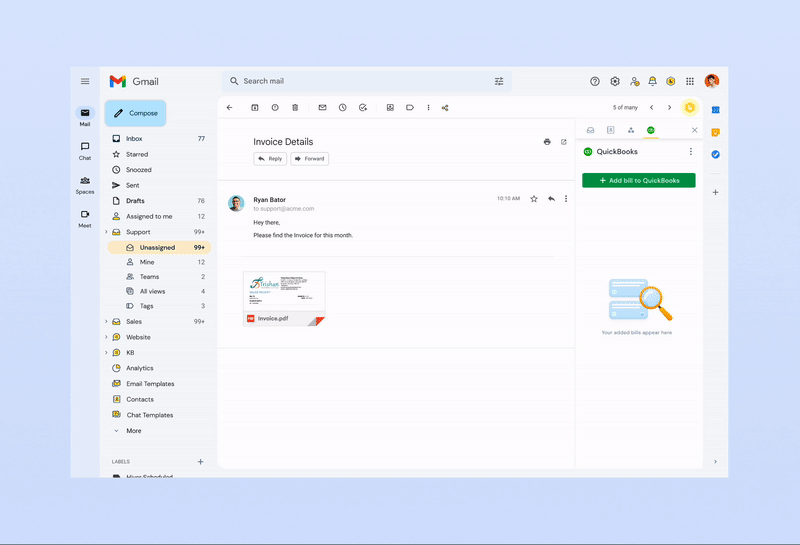Screen dimensions: 800x545
Task: Click the yellow Hiver badge icon
Action: [690, 108]
